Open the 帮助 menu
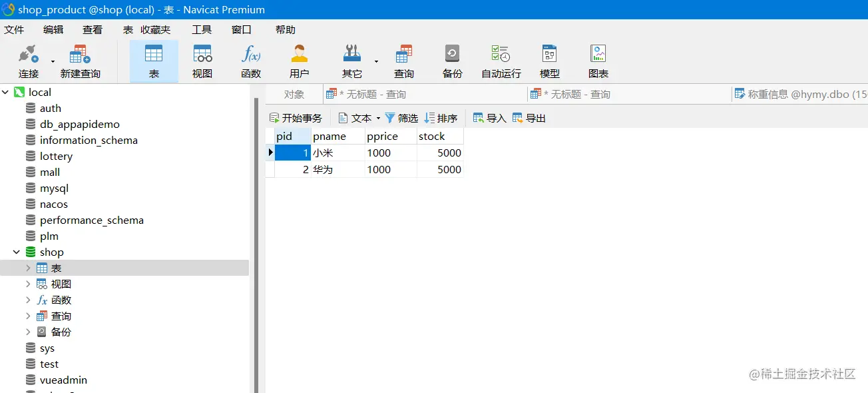The image size is (868, 393). pos(286,29)
